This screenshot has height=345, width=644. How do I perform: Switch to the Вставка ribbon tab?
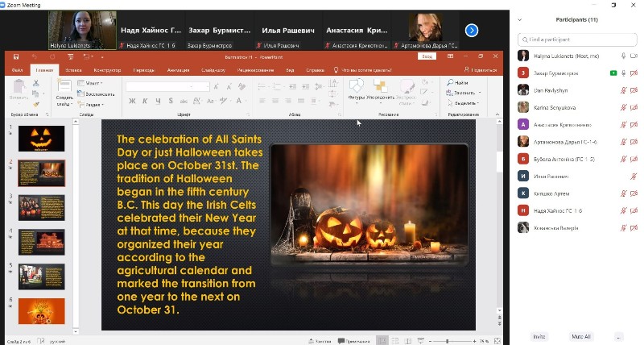(x=73, y=70)
